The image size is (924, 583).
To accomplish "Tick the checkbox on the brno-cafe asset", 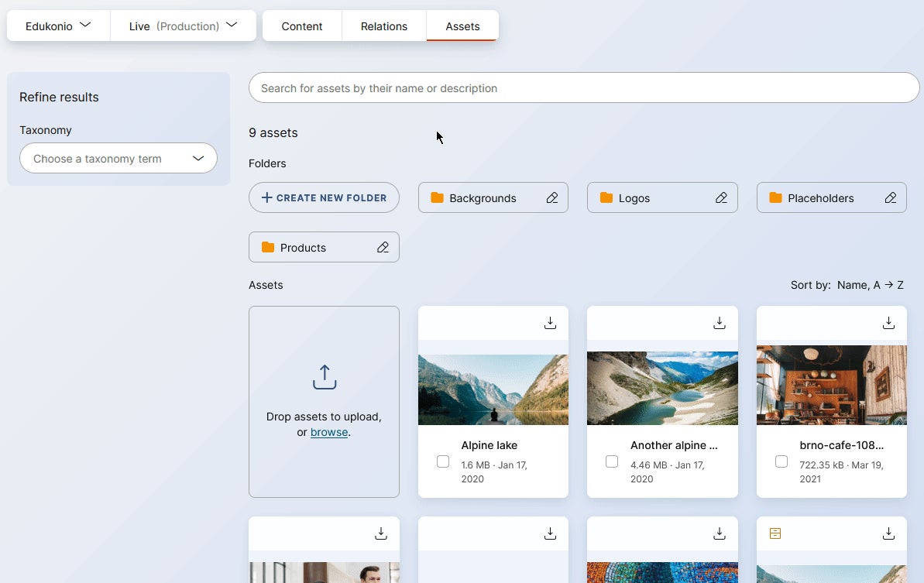I will (781, 461).
